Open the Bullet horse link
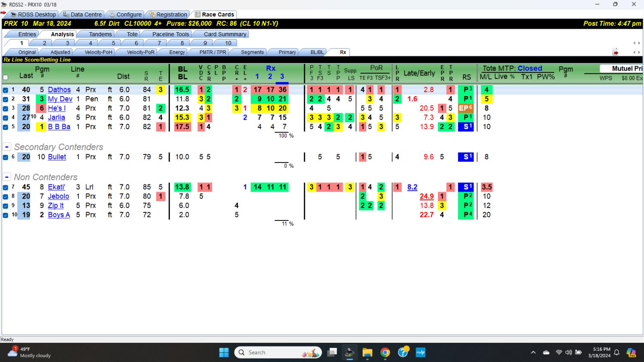This screenshot has width=644, height=362. [x=57, y=157]
